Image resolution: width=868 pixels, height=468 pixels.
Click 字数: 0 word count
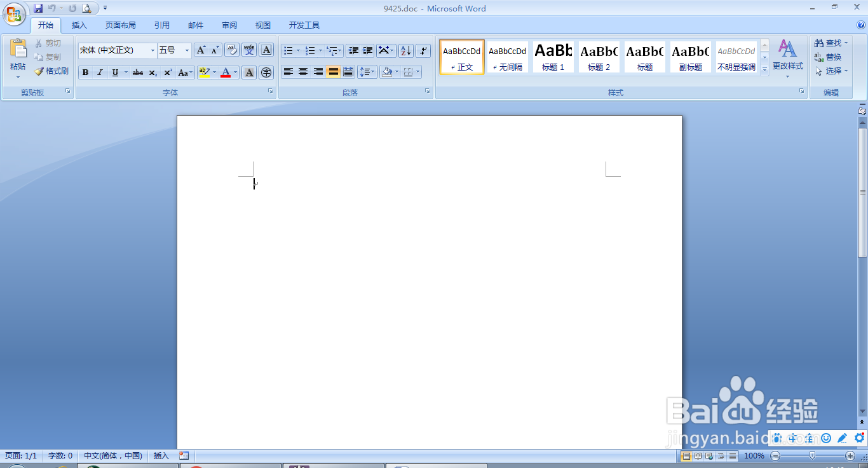coord(61,456)
